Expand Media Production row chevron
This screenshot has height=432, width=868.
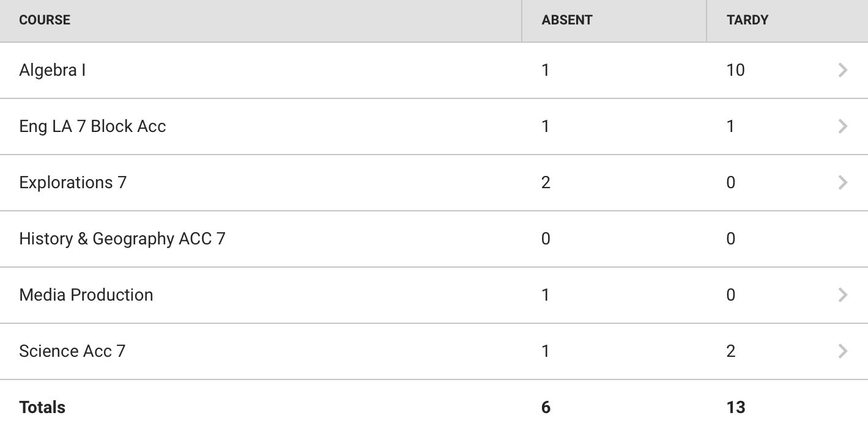click(843, 295)
